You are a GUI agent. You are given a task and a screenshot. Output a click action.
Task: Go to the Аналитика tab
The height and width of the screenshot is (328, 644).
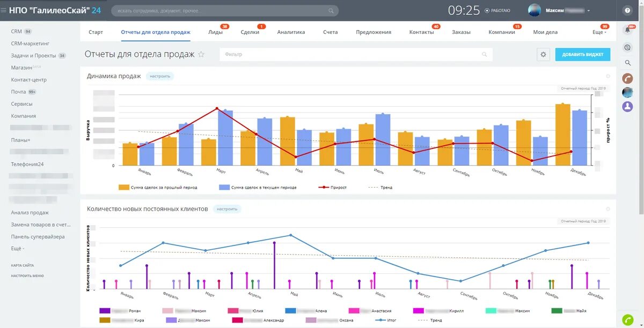pyautogui.click(x=291, y=32)
